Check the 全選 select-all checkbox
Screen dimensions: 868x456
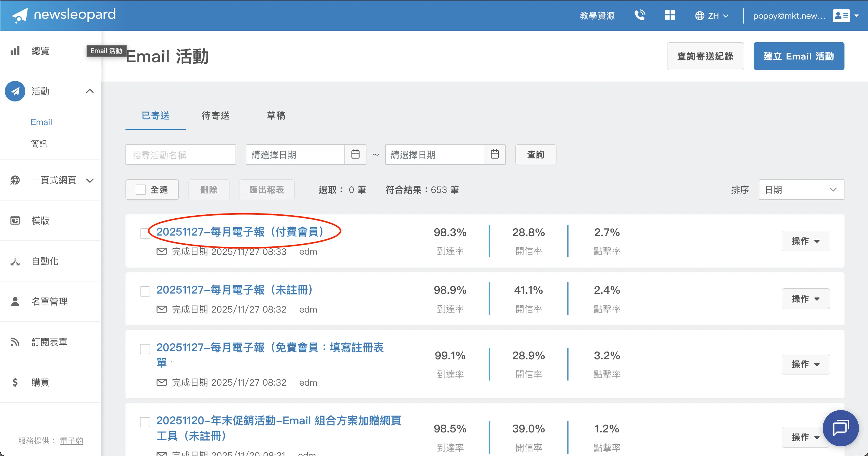[141, 190]
